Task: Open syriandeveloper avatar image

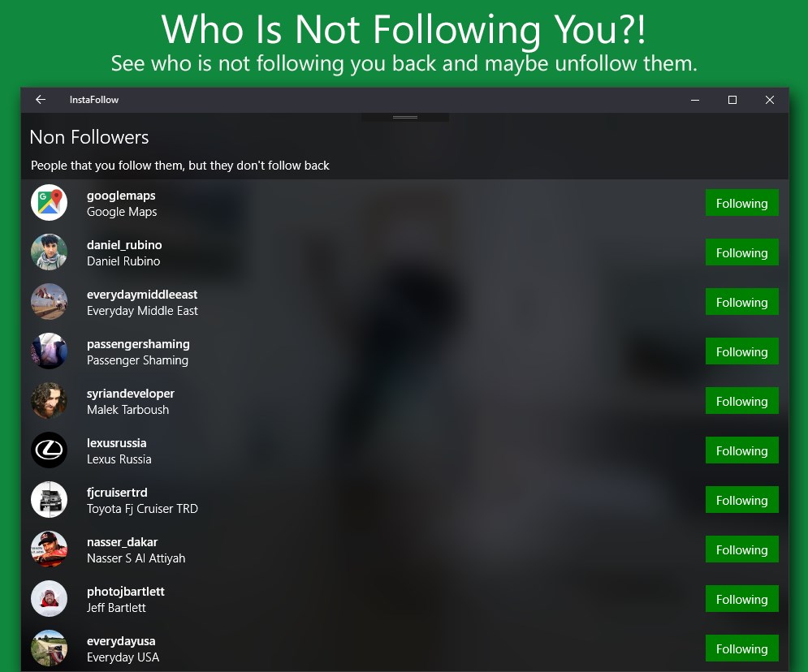Action: coord(49,401)
